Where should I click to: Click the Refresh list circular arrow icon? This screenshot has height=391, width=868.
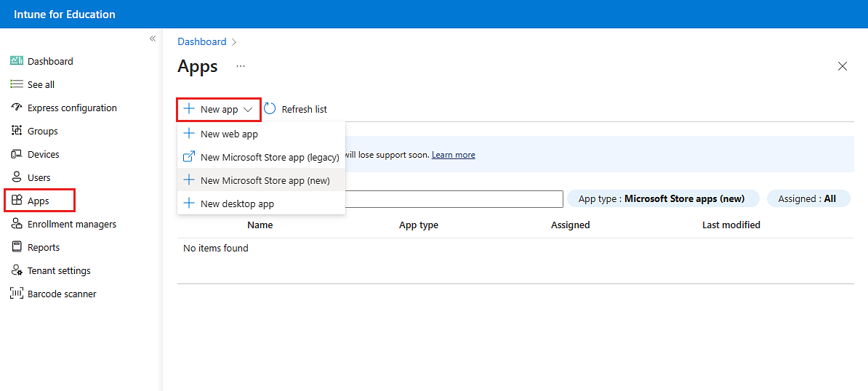270,109
